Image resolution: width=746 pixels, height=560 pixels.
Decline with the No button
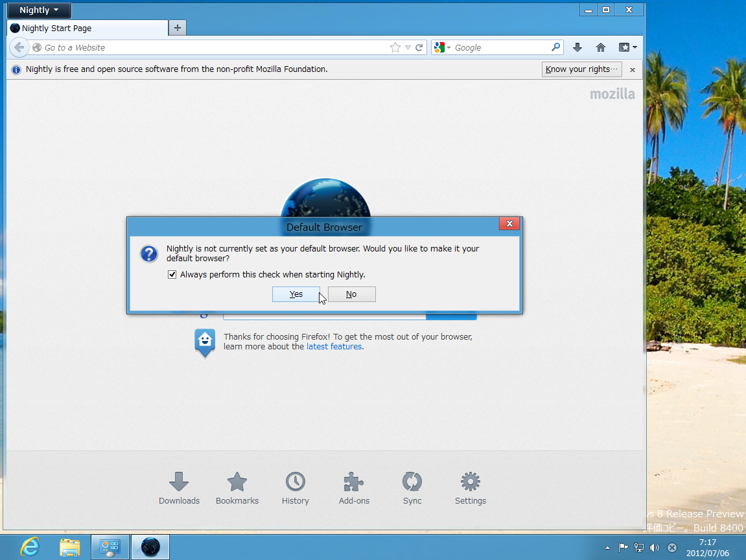pos(351,294)
